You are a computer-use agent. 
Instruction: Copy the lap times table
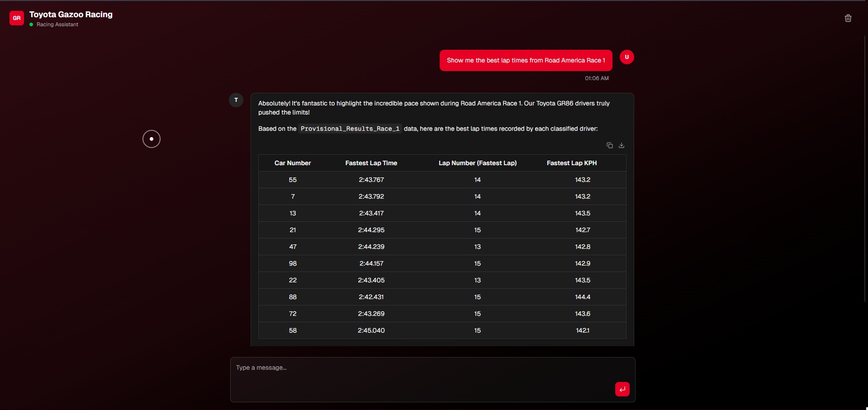coord(610,145)
